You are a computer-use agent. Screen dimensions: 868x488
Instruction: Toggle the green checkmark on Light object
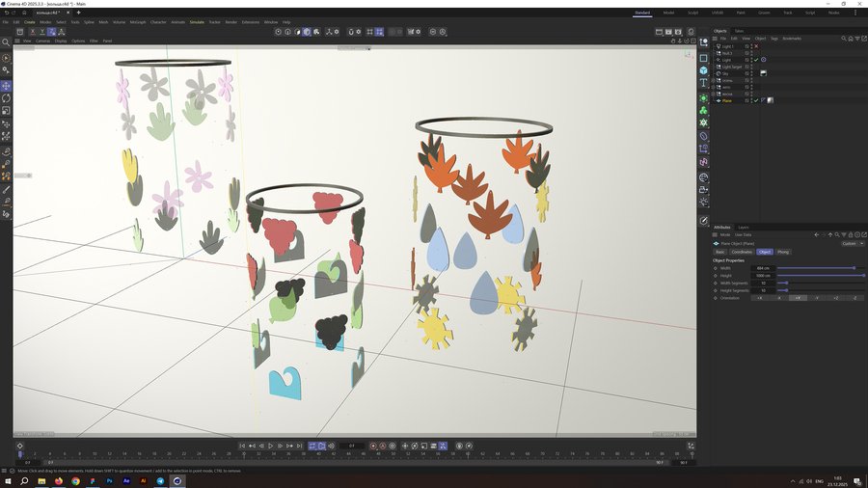point(755,60)
